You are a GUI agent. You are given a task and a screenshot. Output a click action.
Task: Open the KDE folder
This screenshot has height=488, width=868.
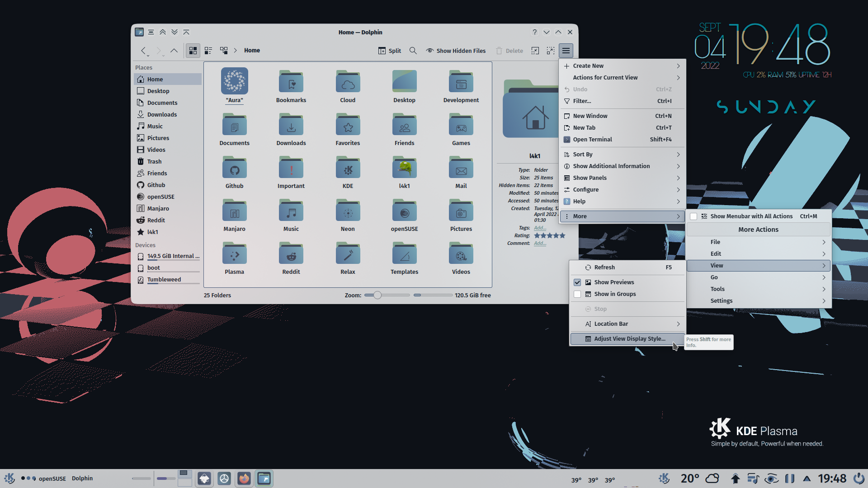coord(348,172)
